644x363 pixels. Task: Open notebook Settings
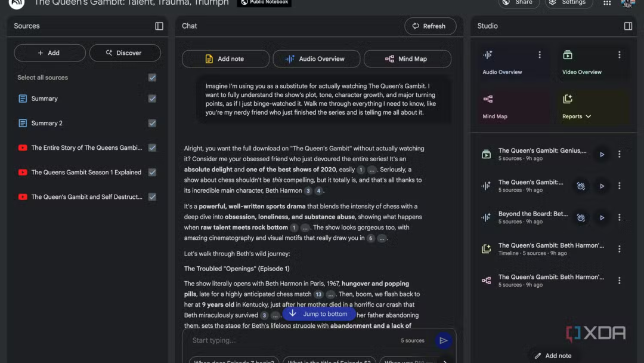tap(569, 3)
